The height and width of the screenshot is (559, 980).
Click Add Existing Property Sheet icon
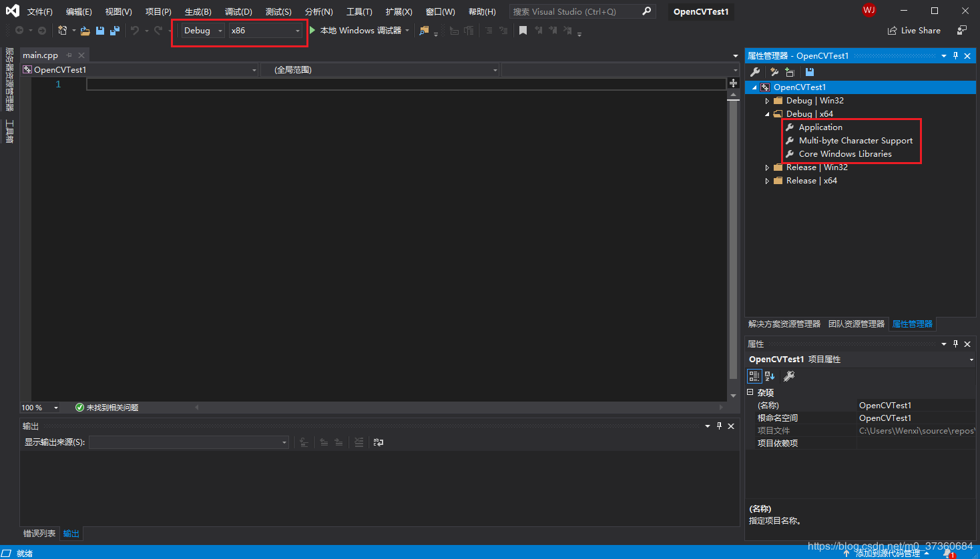tap(790, 72)
